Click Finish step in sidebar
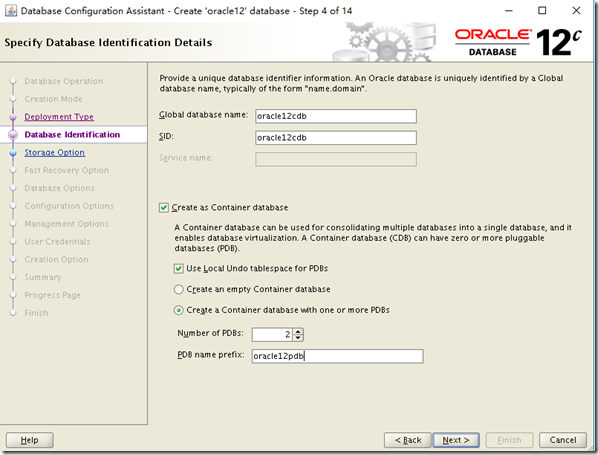 click(x=36, y=313)
